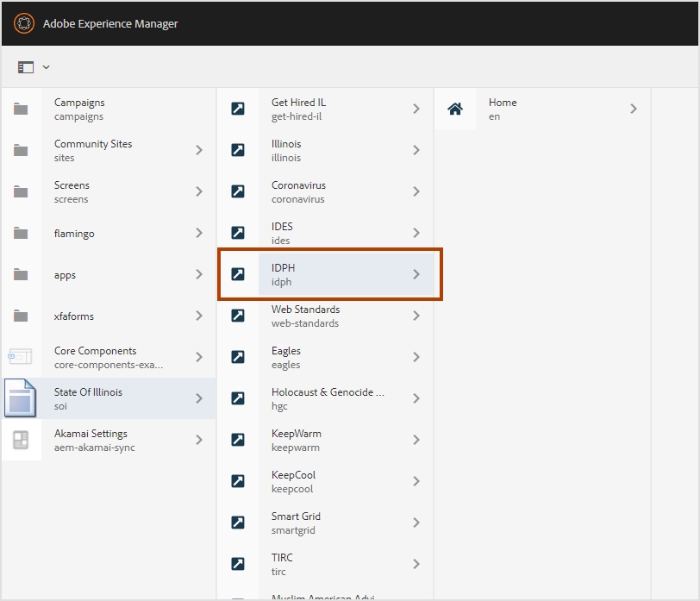700x601 pixels.
Task: Click the Core Components thumbnail icon
Action: coord(20,357)
